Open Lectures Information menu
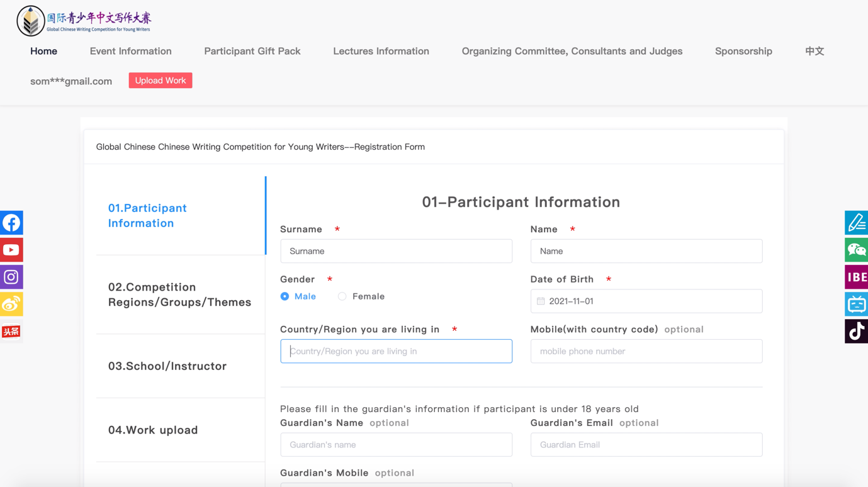Viewport: 868px width, 487px height. (x=381, y=51)
